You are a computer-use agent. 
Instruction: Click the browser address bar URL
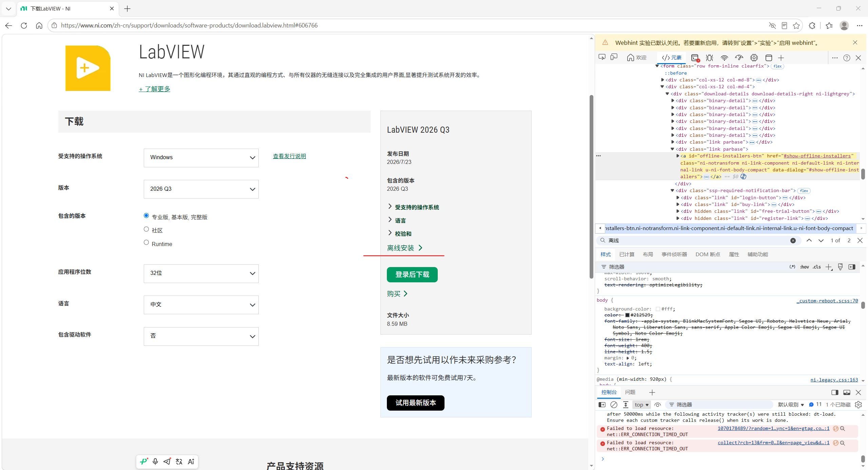click(x=189, y=25)
